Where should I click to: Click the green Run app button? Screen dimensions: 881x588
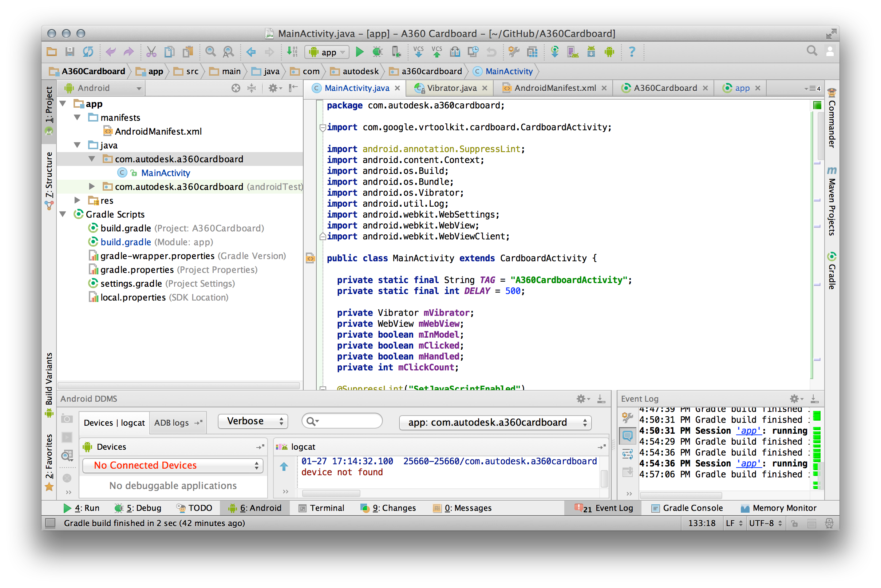[x=359, y=52]
